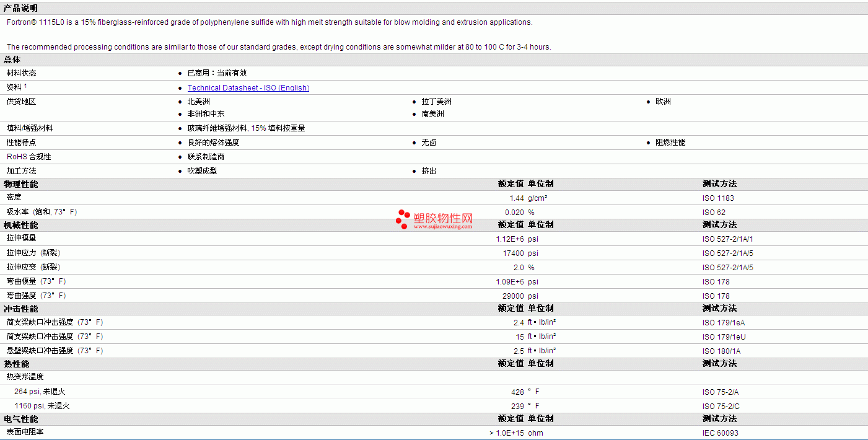This screenshot has width=868, height=440.
Task: Select the 联系制造商 value
Action: [206, 157]
